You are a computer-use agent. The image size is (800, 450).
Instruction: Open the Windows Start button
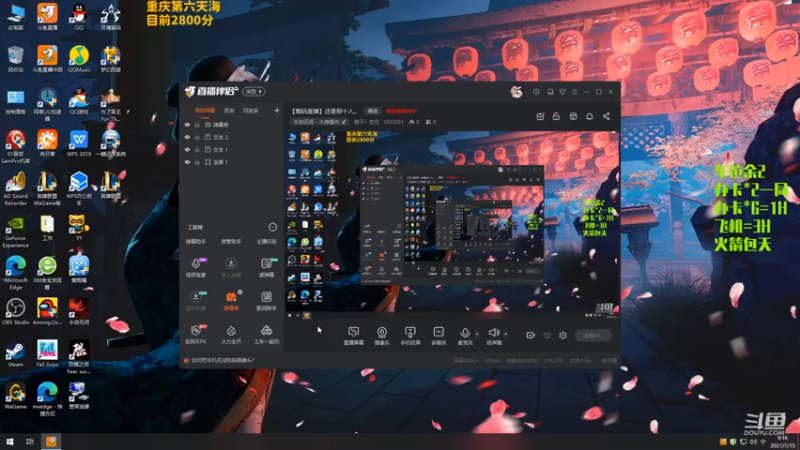click(x=9, y=442)
